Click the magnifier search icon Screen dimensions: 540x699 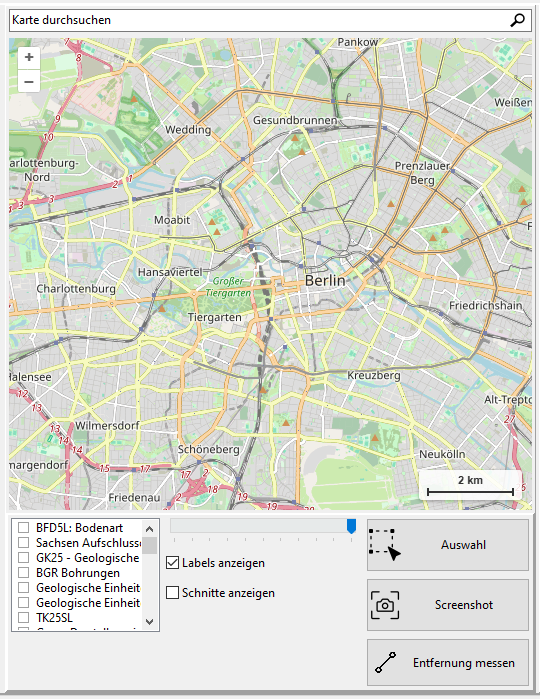click(x=517, y=20)
